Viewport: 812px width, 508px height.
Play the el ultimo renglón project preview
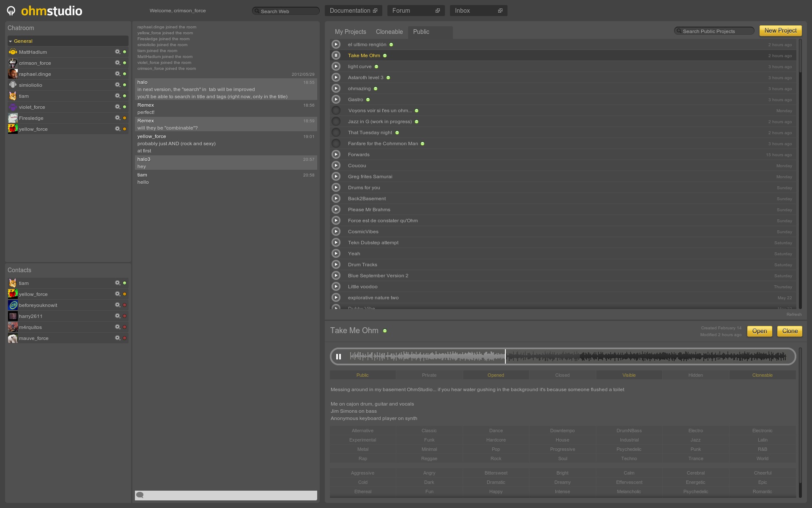coord(336,44)
